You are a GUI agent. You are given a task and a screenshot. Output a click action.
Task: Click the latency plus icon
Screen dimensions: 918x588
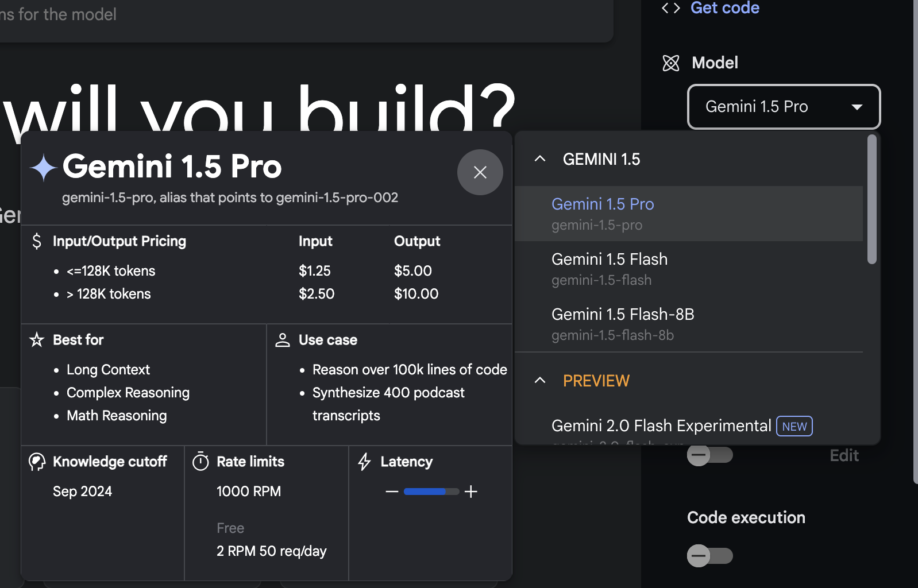click(x=471, y=492)
